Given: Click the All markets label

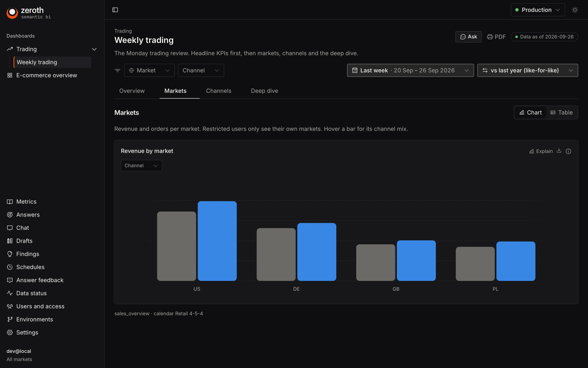Looking at the screenshot, I should [x=19, y=359].
